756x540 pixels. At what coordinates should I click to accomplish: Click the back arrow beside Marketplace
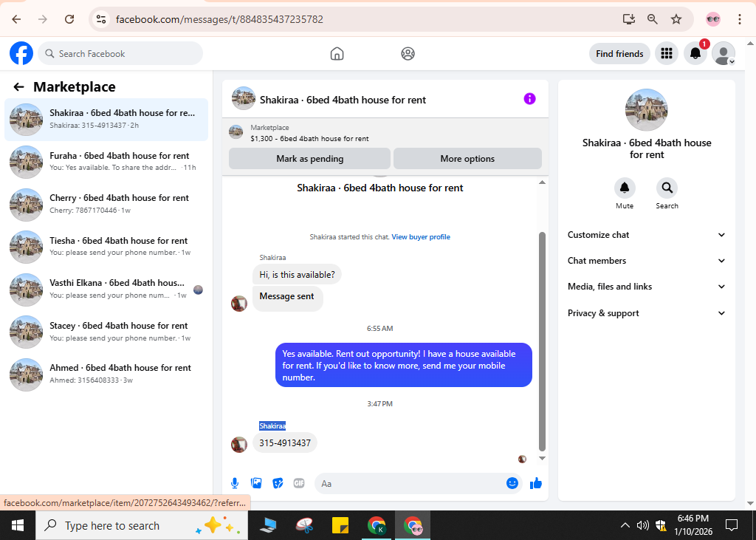[18, 87]
